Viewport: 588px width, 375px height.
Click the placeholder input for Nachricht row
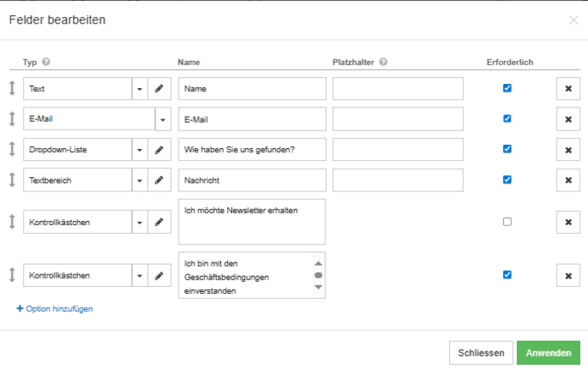click(x=398, y=180)
